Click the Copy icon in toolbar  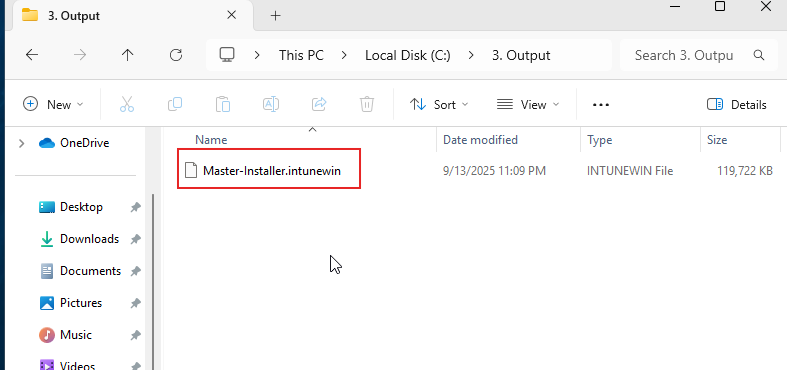(x=175, y=104)
